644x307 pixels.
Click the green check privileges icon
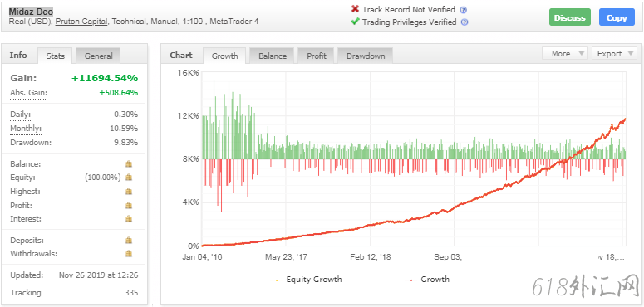click(x=355, y=22)
